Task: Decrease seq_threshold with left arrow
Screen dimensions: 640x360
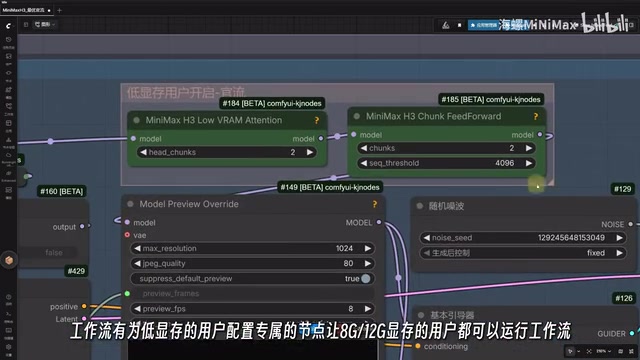Action: click(364, 163)
